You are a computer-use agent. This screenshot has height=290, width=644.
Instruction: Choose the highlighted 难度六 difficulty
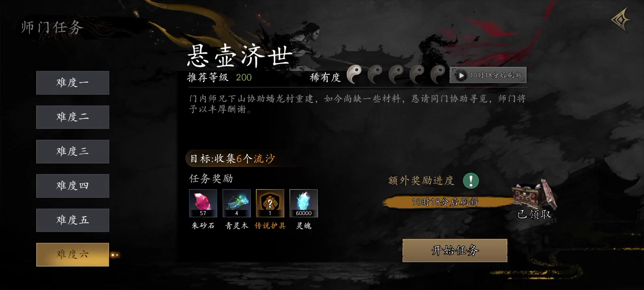tap(72, 255)
